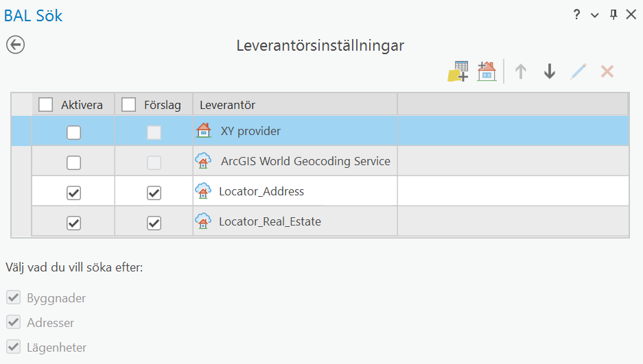
Task: Uncheck Aktivera for Locator_Real_Estate
Action: [x=73, y=223]
